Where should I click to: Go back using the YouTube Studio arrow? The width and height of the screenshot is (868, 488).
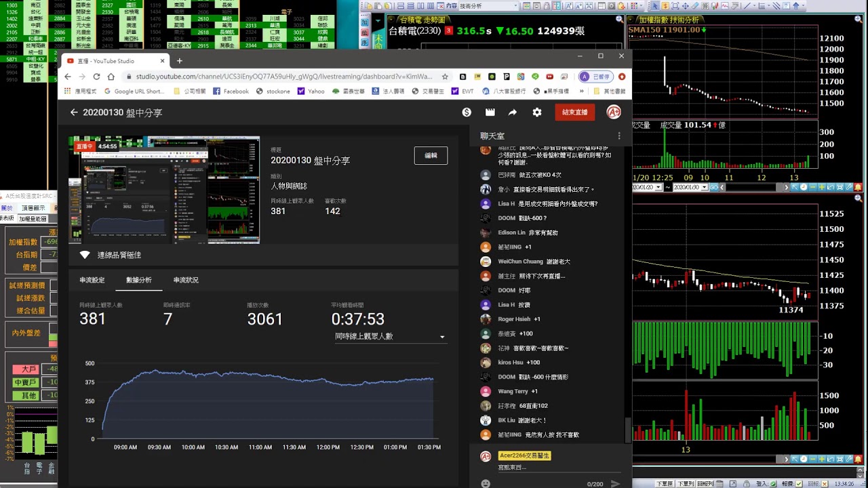click(x=74, y=113)
